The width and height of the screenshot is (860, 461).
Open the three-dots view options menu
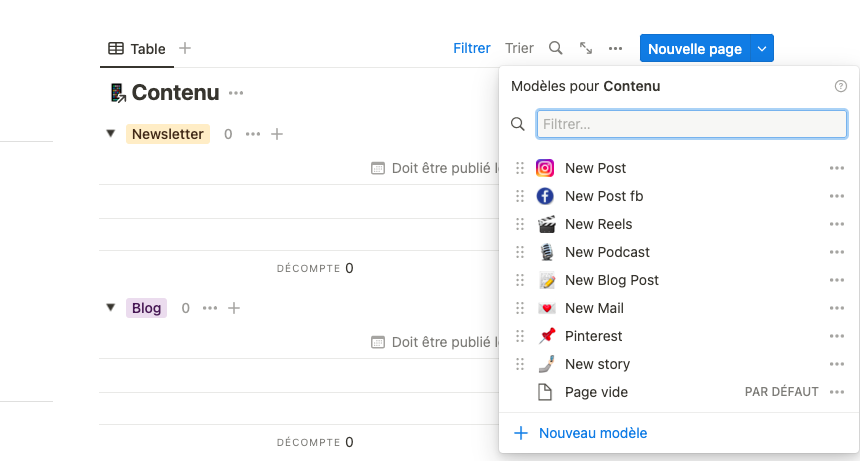pos(616,48)
